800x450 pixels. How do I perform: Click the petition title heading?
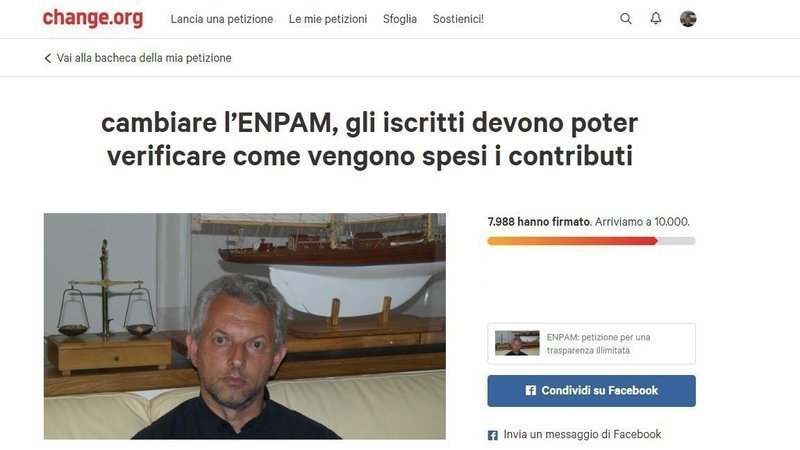tap(369, 139)
